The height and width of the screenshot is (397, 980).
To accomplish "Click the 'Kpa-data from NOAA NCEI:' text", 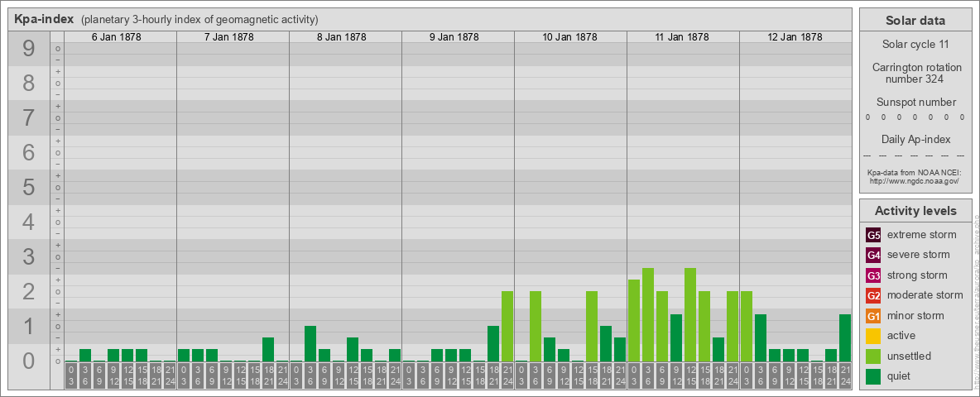I will pos(916,172).
